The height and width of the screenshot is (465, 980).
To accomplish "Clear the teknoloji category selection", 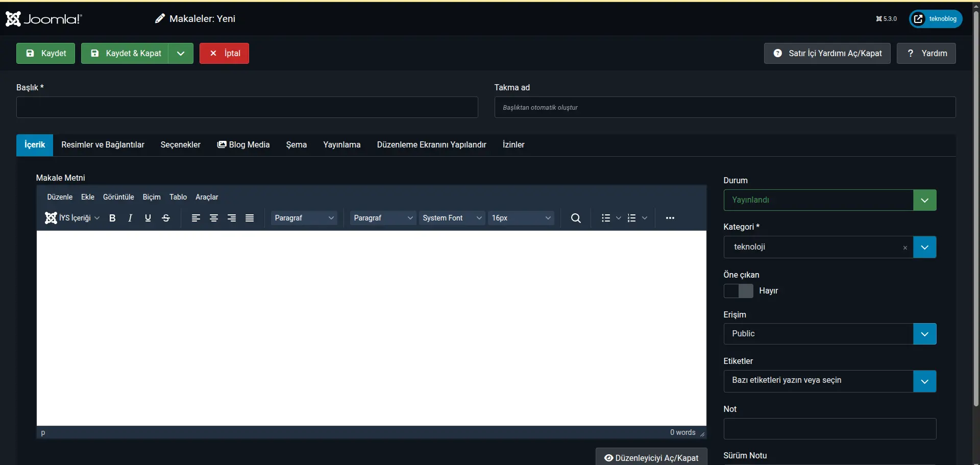I will pos(905,248).
